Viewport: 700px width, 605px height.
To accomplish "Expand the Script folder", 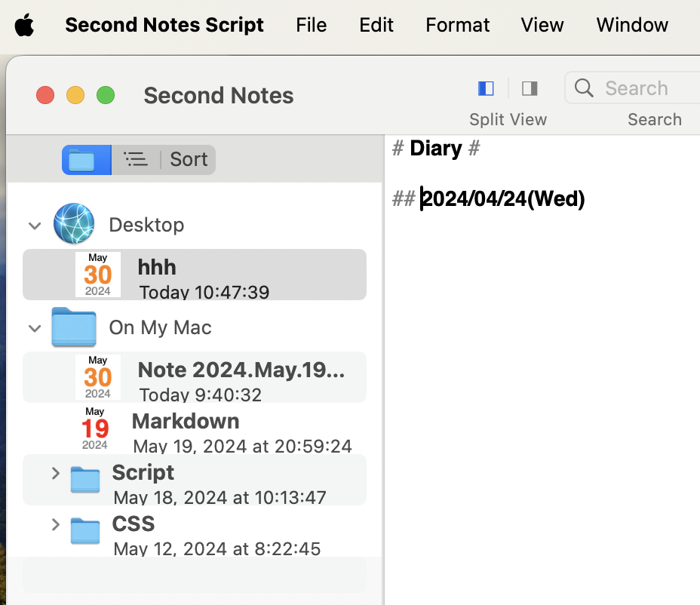I will (55, 473).
